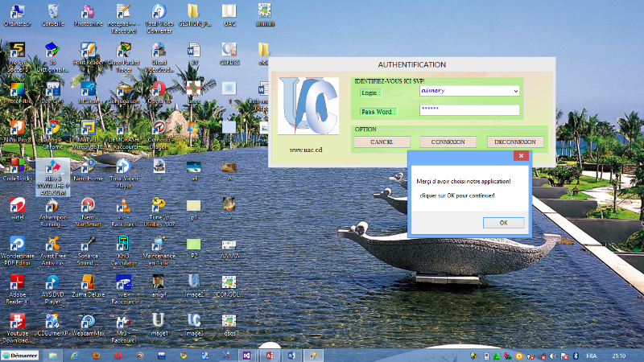This screenshot has height=362, width=644.
Task: Select the Zuma Deluxe desktop icon
Action: [88, 283]
